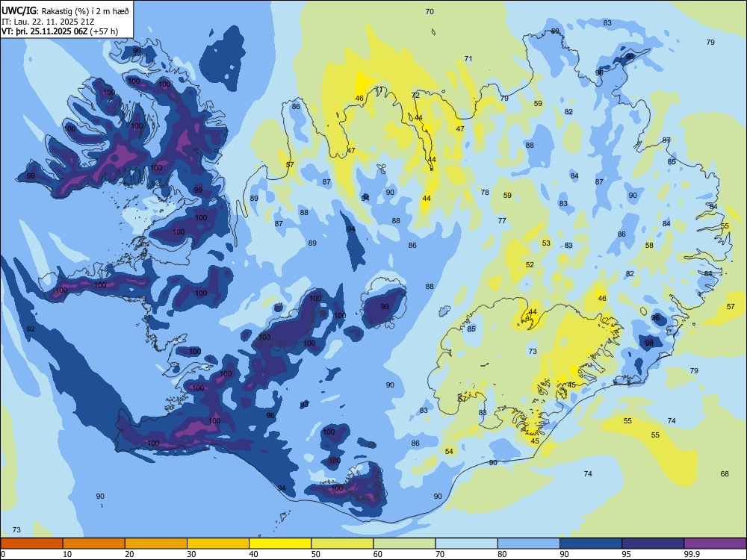The image size is (747, 560).
Task: Click the purple 99.9 legend color box
Action: click(x=715, y=544)
